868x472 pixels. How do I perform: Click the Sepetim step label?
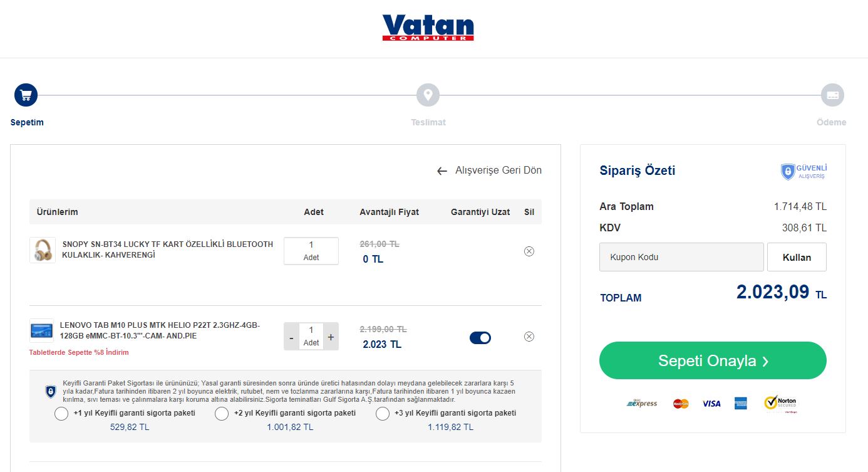pyautogui.click(x=27, y=122)
